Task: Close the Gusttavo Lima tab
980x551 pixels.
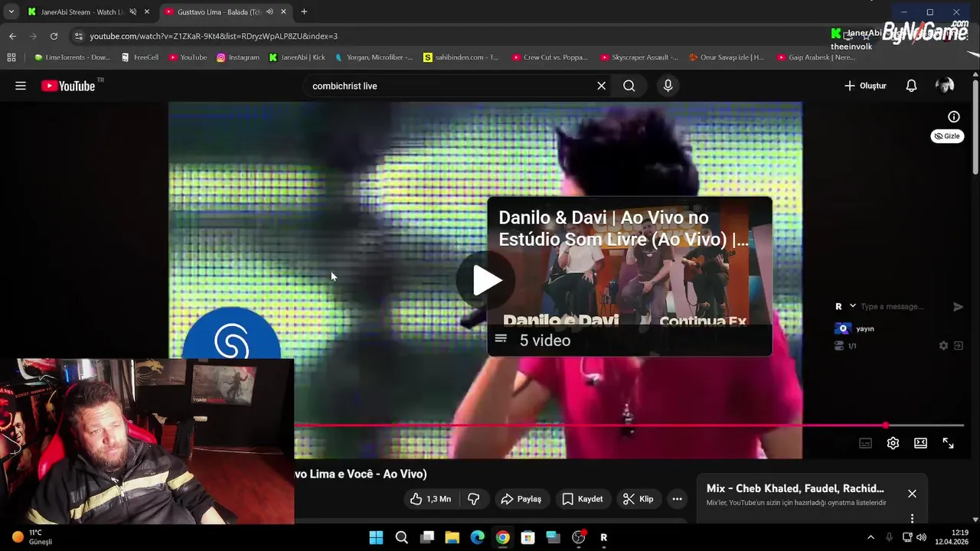Action: (x=284, y=11)
